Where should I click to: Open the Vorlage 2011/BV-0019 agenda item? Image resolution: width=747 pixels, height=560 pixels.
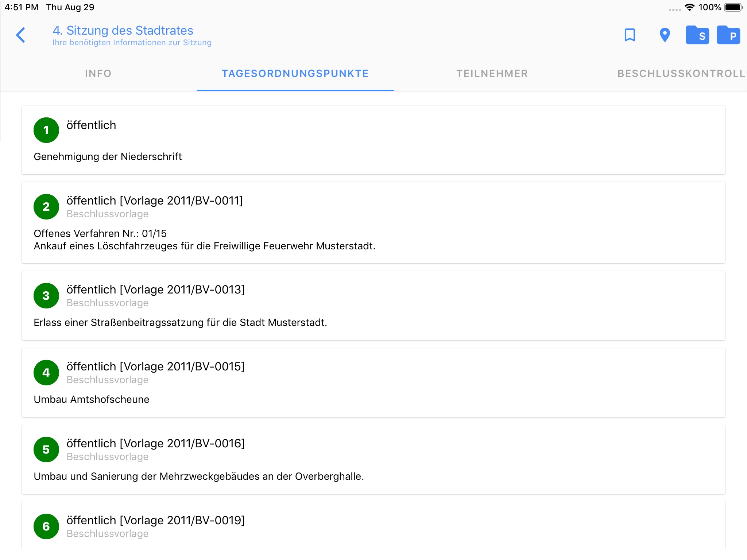156,521
